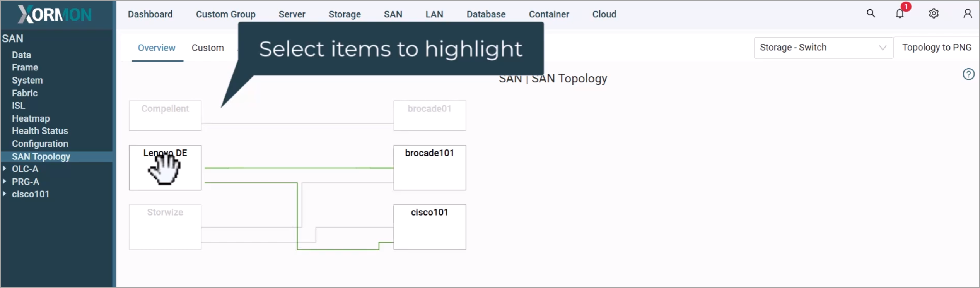Viewport: 980px width, 288px height.
Task: Open notifications bell with red badge
Action: (x=901, y=13)
